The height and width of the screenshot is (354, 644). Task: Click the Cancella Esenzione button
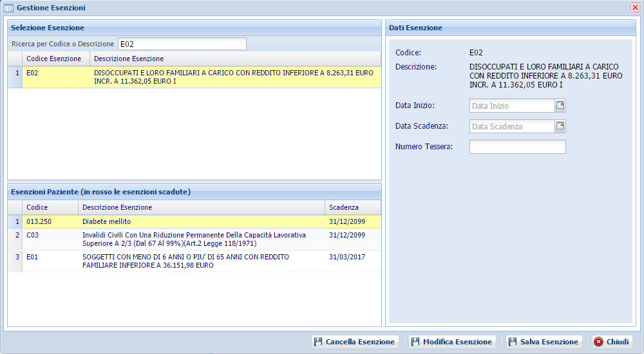[355, 342]
